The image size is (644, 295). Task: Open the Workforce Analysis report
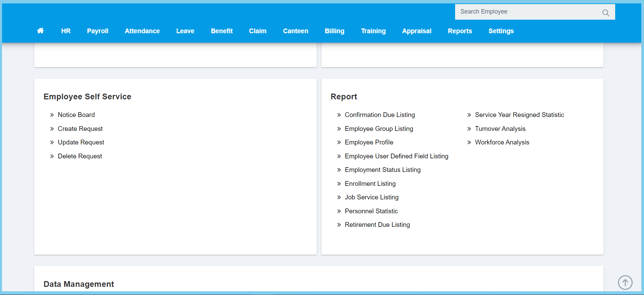pyautogui.click(x=502, y=142)
